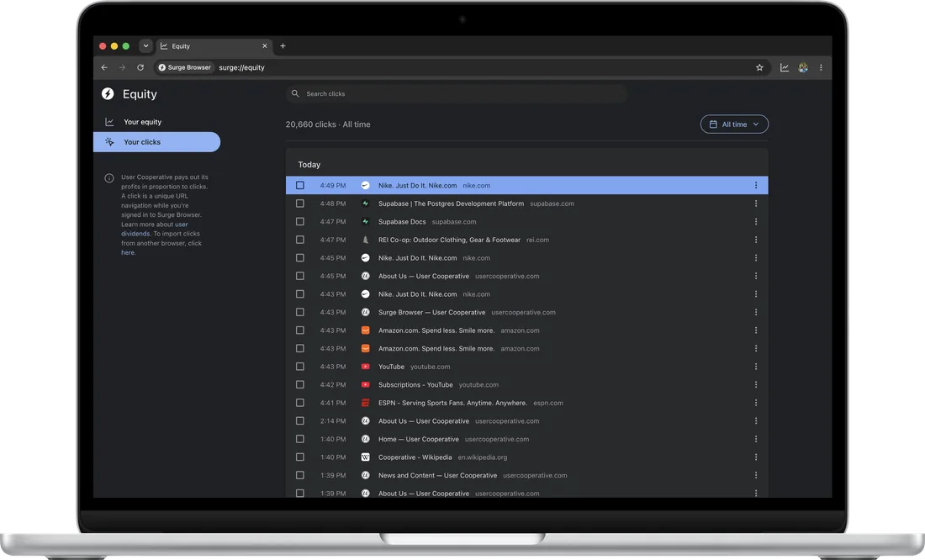
Task: Click the Wikipedia favicon in Cooperative row
Action: click(365, 457)
